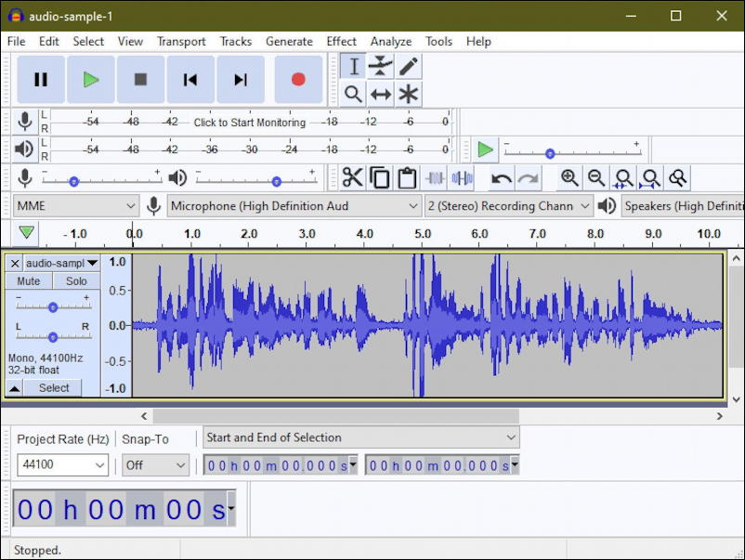Change the Snap-To setting from Off

[155, 464]
